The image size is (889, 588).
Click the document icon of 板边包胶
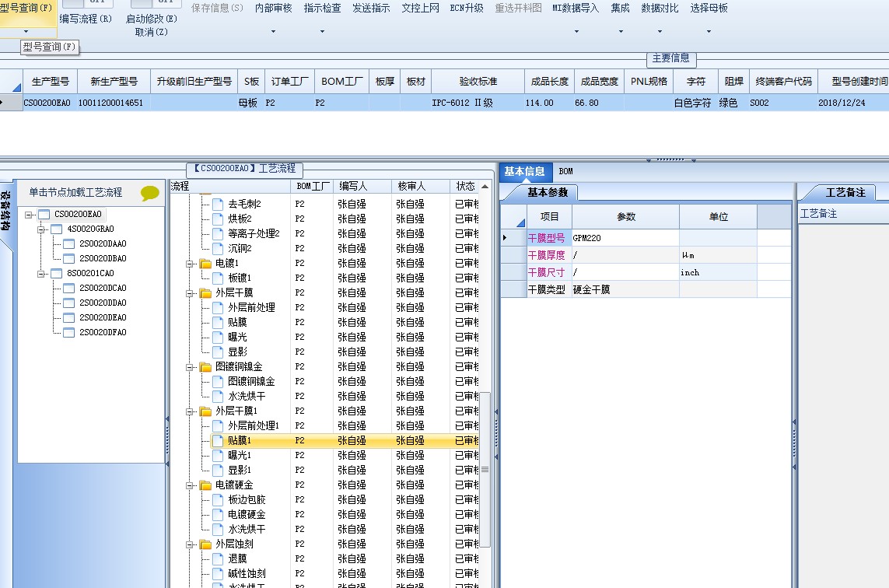tap(218, 499)
